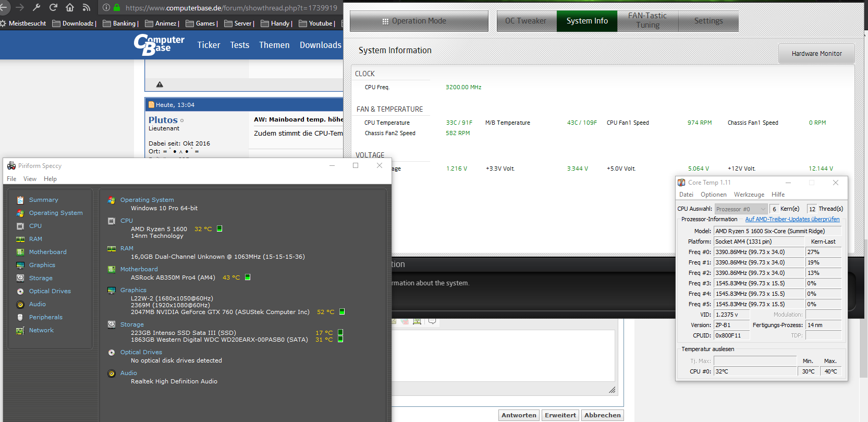Click the green motherboard temperature indicator at 43 °C
Screen dimensions: 868x422
point(248,277)
